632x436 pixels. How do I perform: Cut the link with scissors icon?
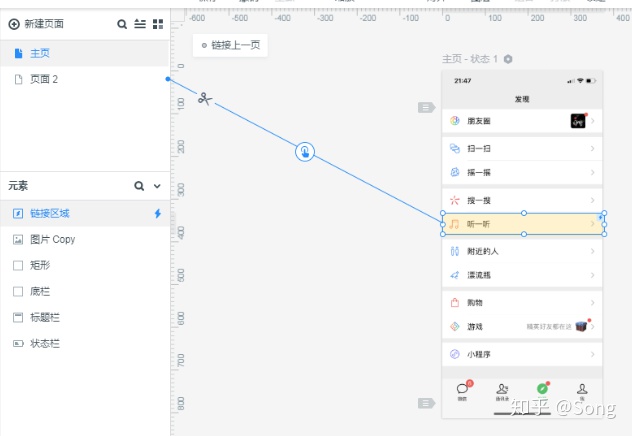(205, 98)
